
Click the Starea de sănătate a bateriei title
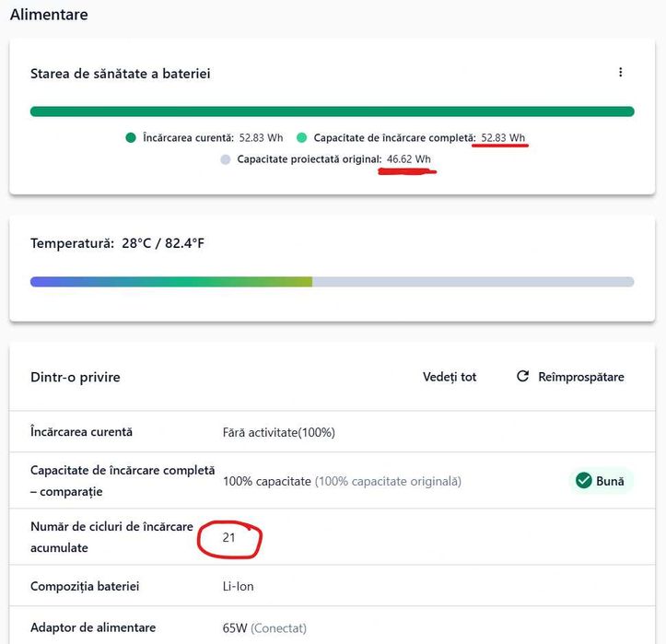point(121,73)
